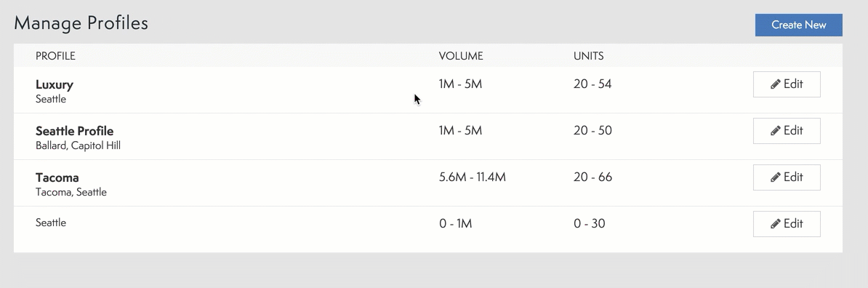Click the Tacoma, Seattle locations text

(x=71, y=193)
